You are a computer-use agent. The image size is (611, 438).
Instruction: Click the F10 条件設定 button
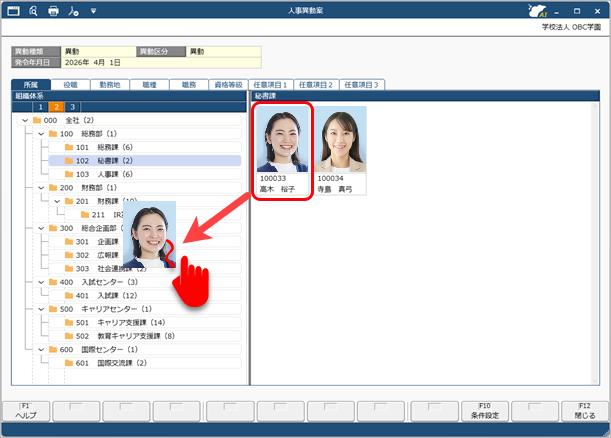tap(485, 411)
